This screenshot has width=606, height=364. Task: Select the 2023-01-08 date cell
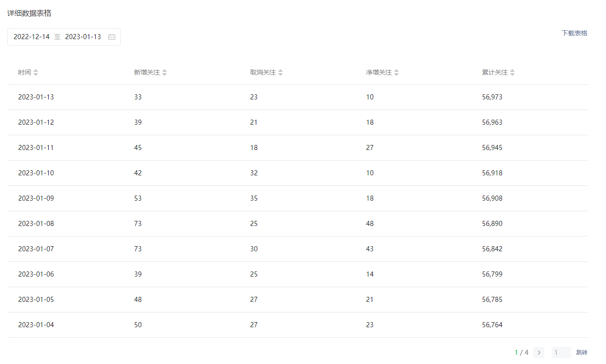36,224
